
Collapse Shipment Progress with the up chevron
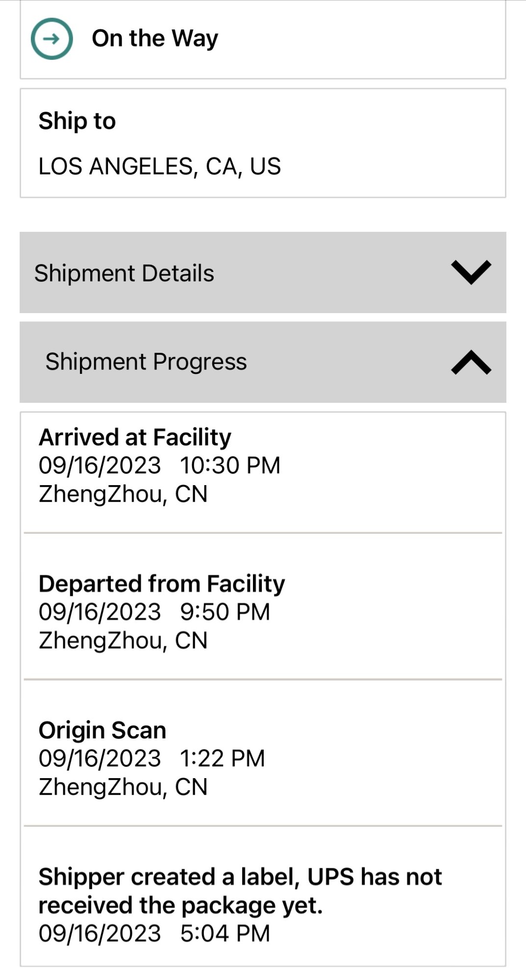[x=471, y=362]
